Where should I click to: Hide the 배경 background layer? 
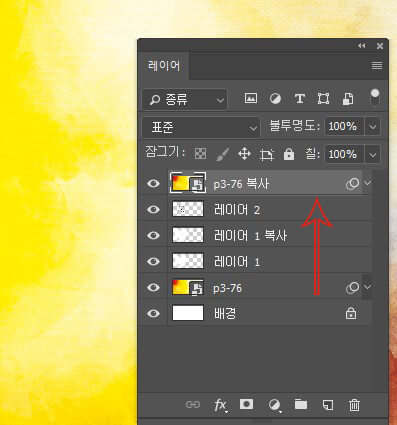pos(153,313)
